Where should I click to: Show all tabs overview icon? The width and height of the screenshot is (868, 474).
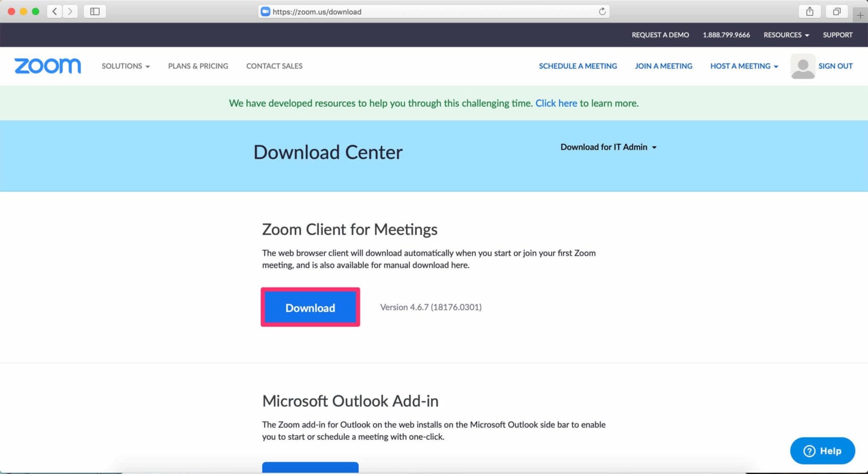click(836, 11)
